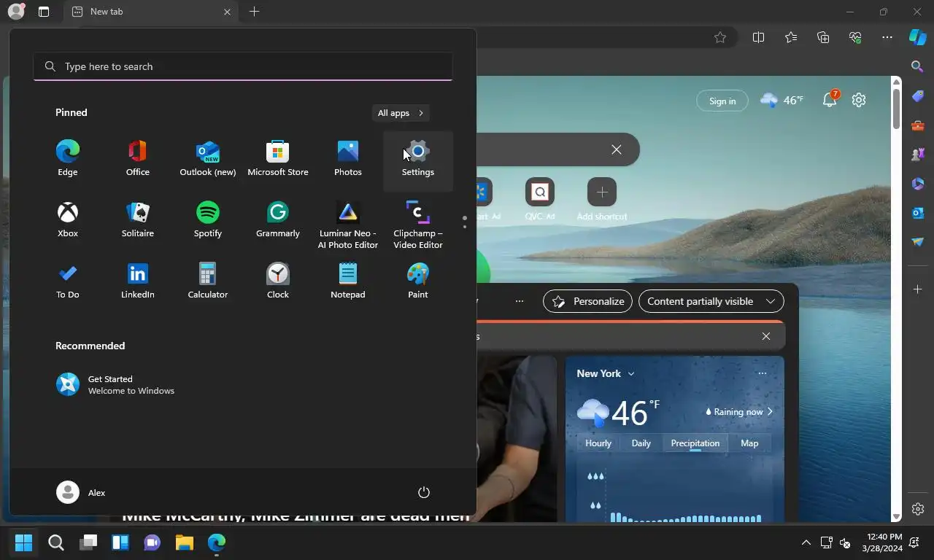Open Clipchamp Video Editor
This screenshot has width=934, height=560.
(418, 225)
